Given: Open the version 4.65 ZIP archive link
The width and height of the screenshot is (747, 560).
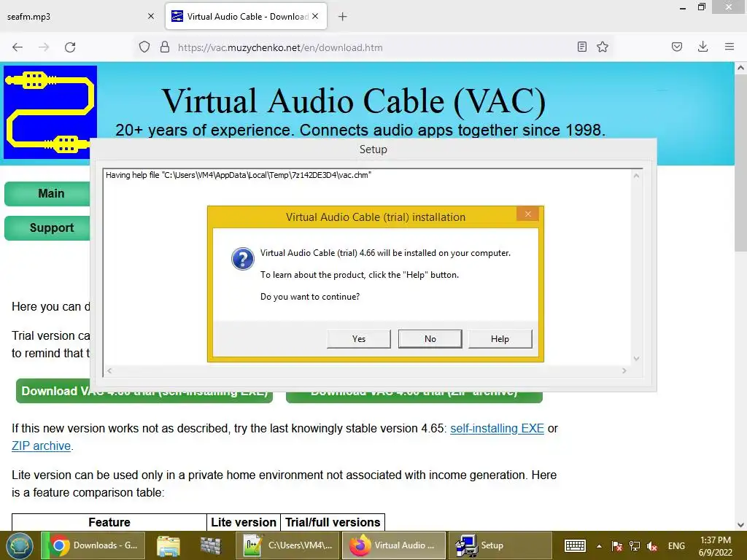Looking at the screenshot, I should click(41, 446).
